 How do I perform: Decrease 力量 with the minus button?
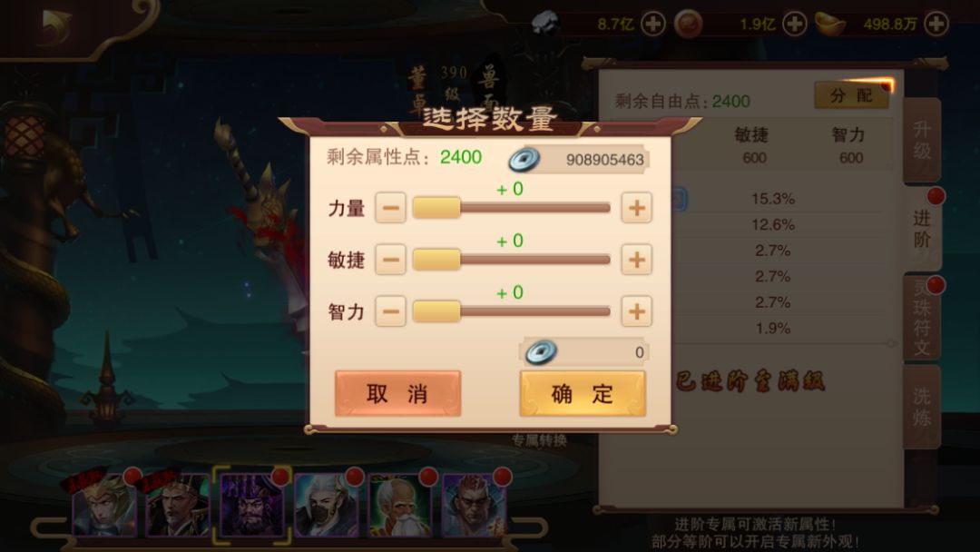click(390, 208)
